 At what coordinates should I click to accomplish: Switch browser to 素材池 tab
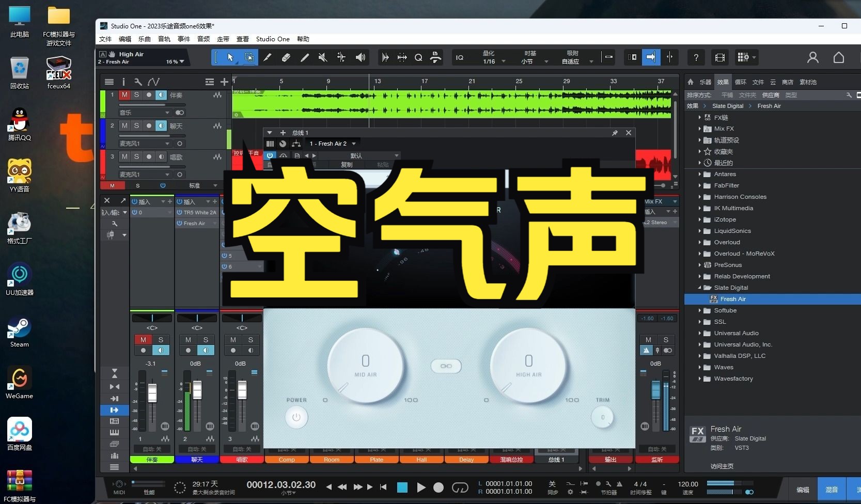[808, 82]
